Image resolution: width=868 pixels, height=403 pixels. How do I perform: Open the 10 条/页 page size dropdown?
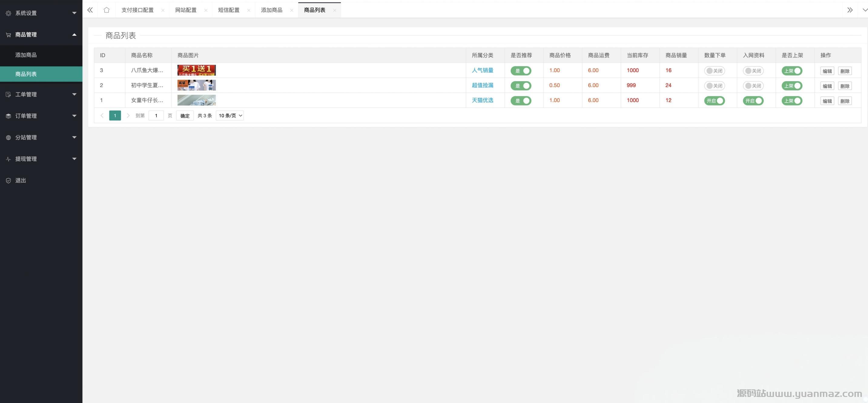[x=230, y=116]
